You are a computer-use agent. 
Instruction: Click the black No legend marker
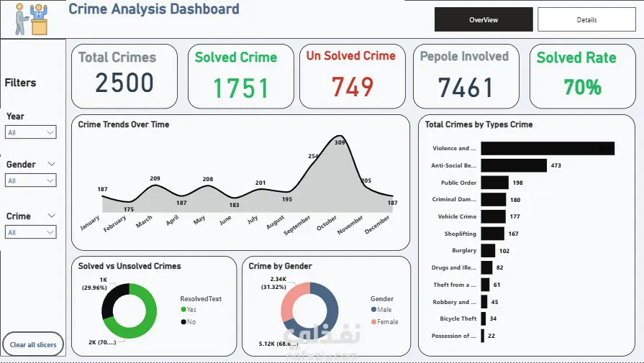point(183,322)
